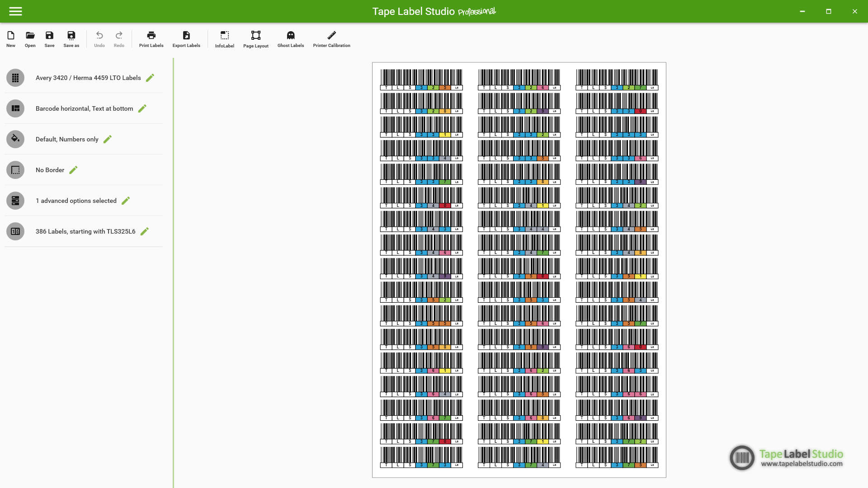Click the first barcode label in preview
868x488 pixels.
[x=421, y=80]
